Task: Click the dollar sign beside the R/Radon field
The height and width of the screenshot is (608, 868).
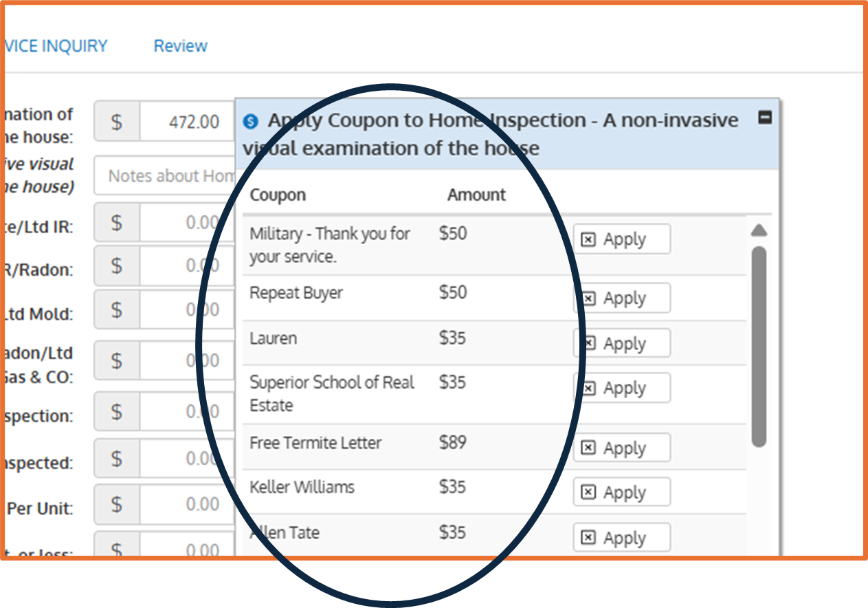Action: 117,265
